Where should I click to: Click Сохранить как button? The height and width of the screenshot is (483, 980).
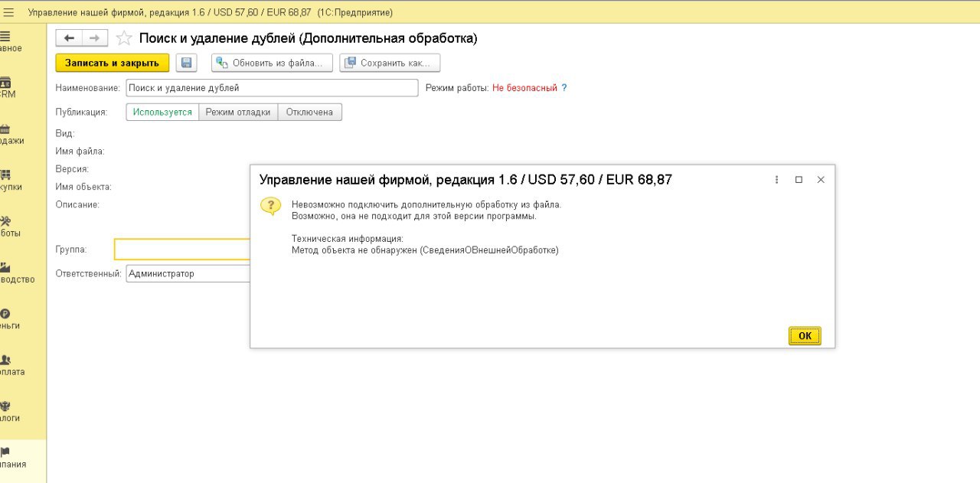point(390,63)
